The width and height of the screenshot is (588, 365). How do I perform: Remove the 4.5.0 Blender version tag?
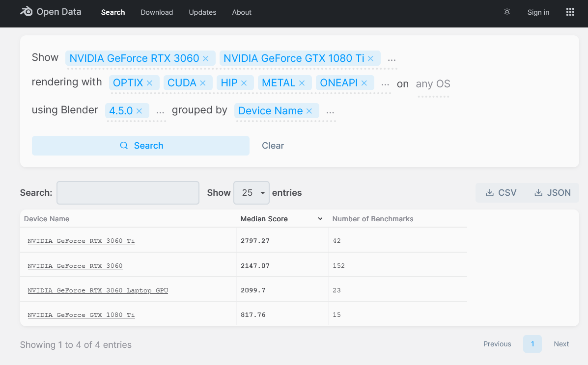pos(139,111)
